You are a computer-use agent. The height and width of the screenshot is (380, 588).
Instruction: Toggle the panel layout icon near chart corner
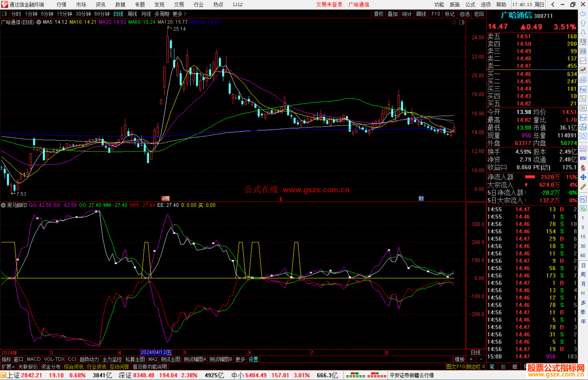point(462,22)
